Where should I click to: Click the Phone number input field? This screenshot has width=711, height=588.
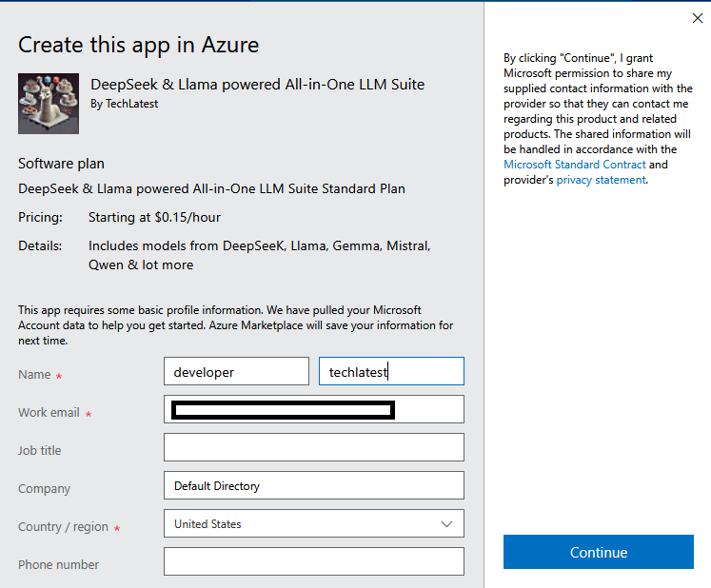point(314,561)
